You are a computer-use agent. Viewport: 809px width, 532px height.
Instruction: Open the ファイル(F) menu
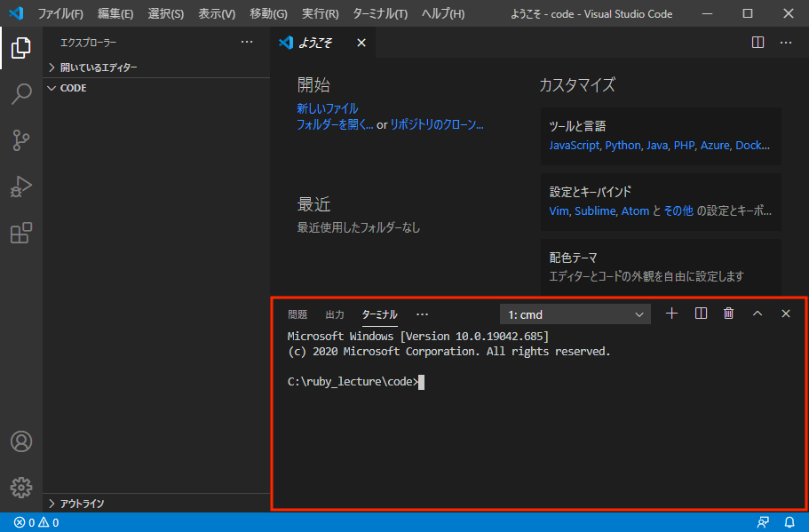tap(60, 13)
